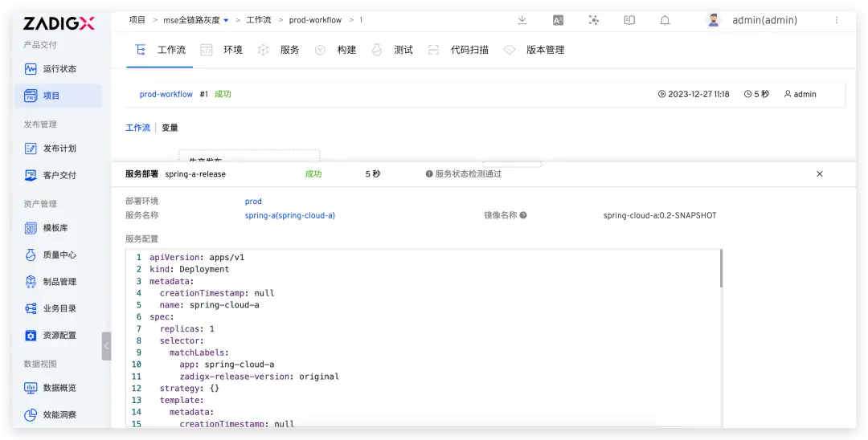Open notifications bell
868x440 pixels.
coord(665,20)
